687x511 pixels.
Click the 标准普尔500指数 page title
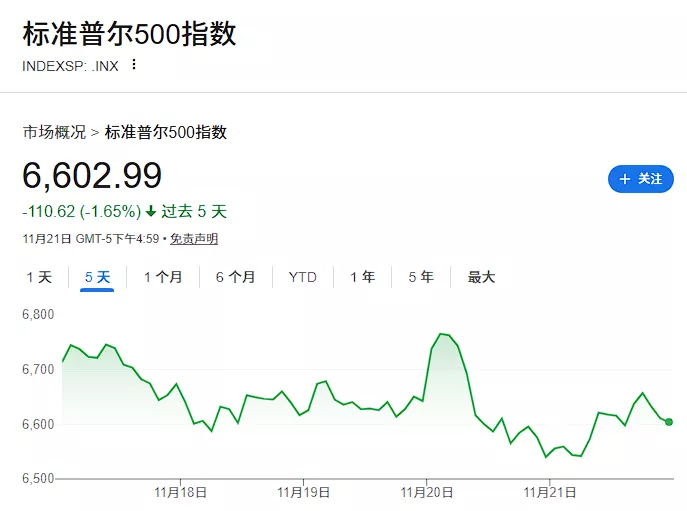point(129,33)
